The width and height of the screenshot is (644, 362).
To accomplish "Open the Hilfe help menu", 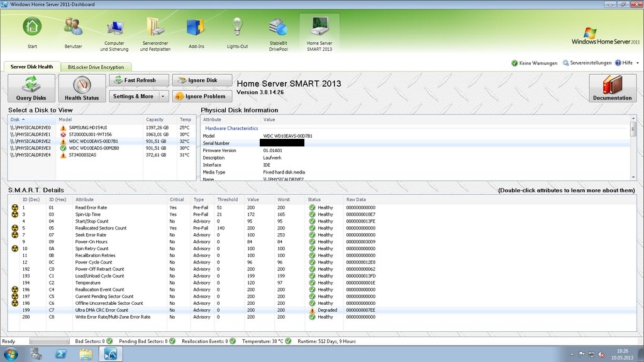I will [x=624, y=63].
